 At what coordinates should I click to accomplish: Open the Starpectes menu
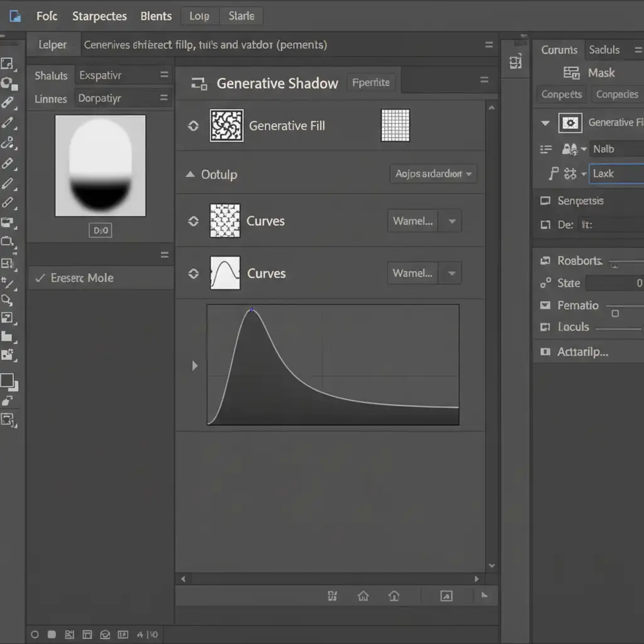99,16
